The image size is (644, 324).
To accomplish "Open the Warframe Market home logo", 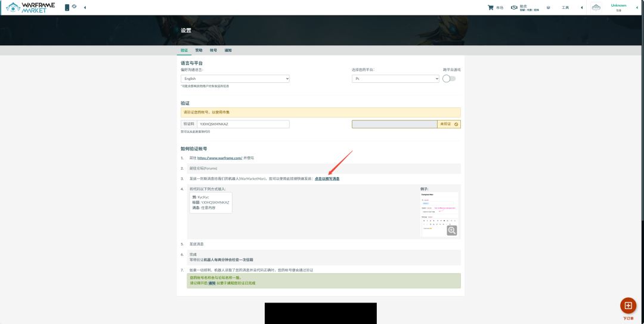I will pos(32,7).
